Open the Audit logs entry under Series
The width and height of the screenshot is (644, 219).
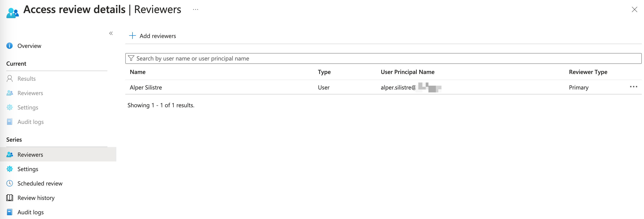point(30,212)
